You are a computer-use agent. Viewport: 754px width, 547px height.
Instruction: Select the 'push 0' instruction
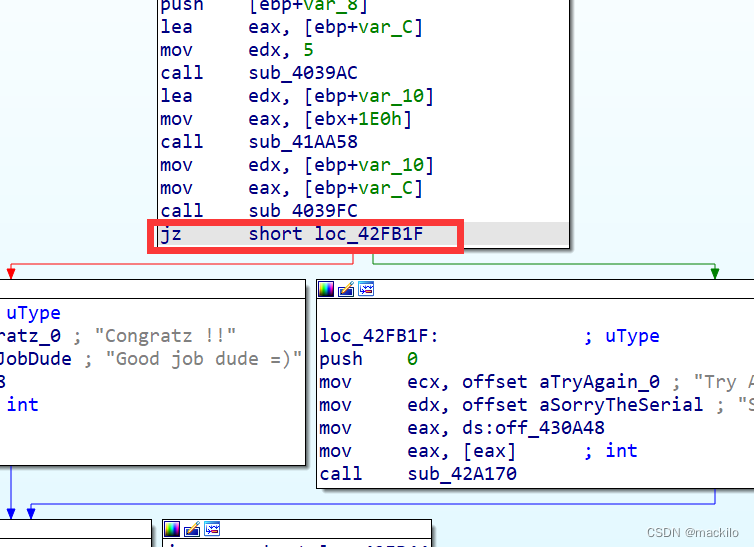(x=369, y=359)
